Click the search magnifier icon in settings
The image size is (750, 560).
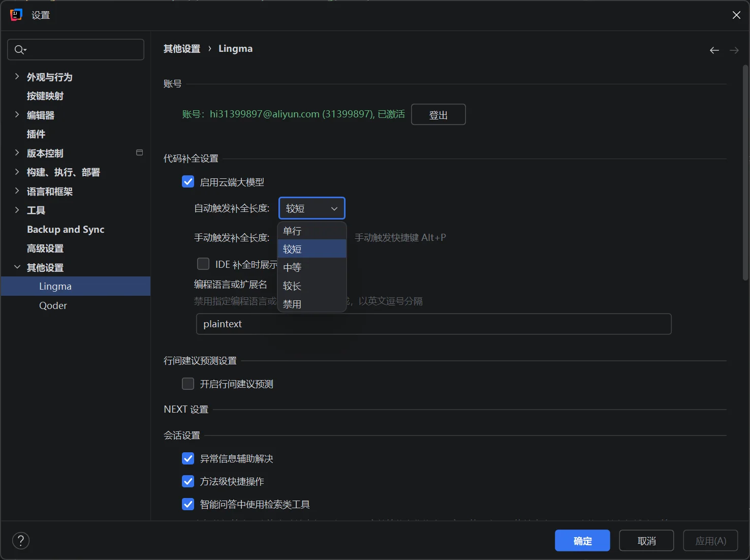coord(20,50)
